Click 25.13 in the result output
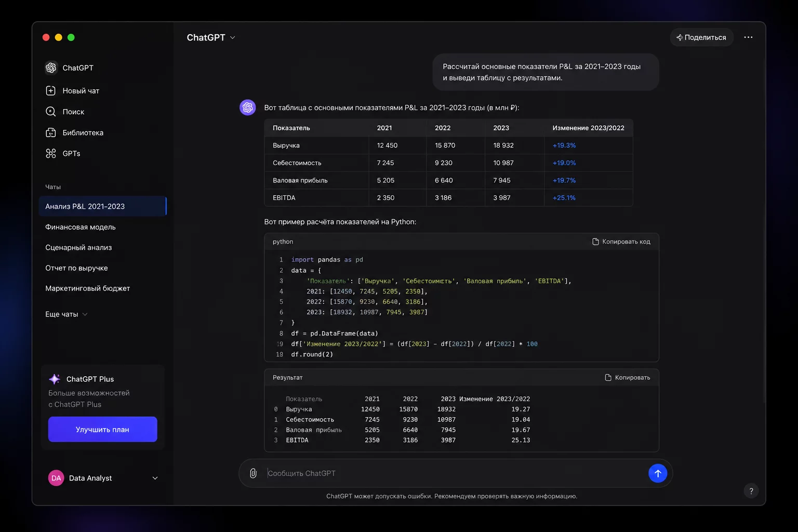 pos(521,440)
